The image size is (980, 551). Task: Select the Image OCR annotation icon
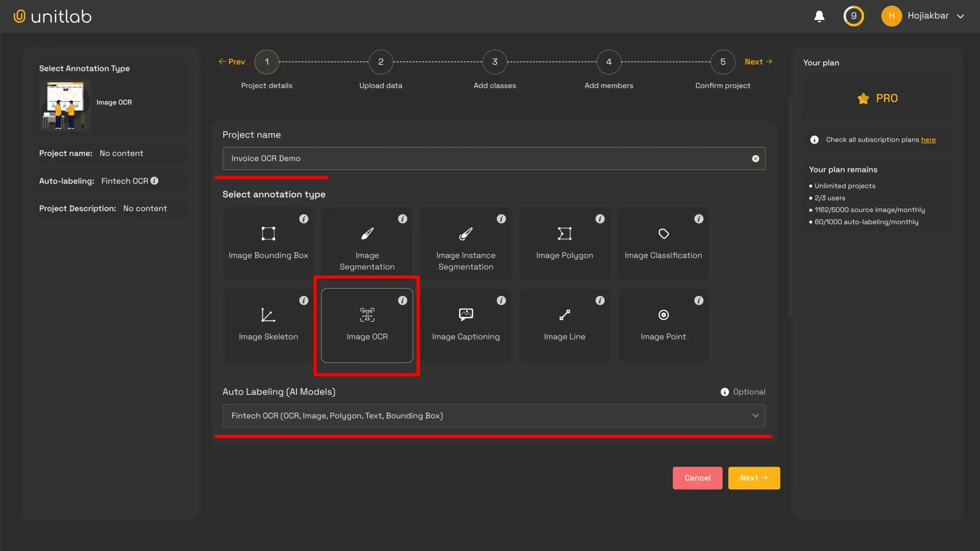(x=367, y=315)
